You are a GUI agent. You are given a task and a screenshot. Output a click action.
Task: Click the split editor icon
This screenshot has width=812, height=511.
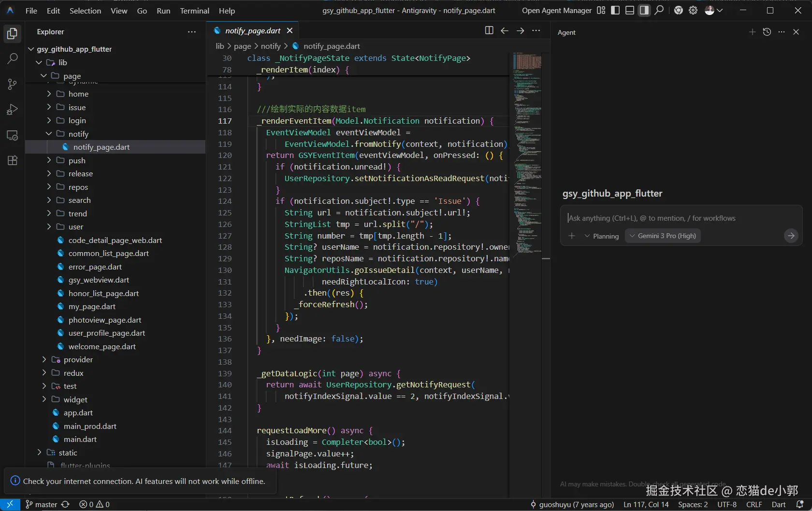(x=489, y=30)
